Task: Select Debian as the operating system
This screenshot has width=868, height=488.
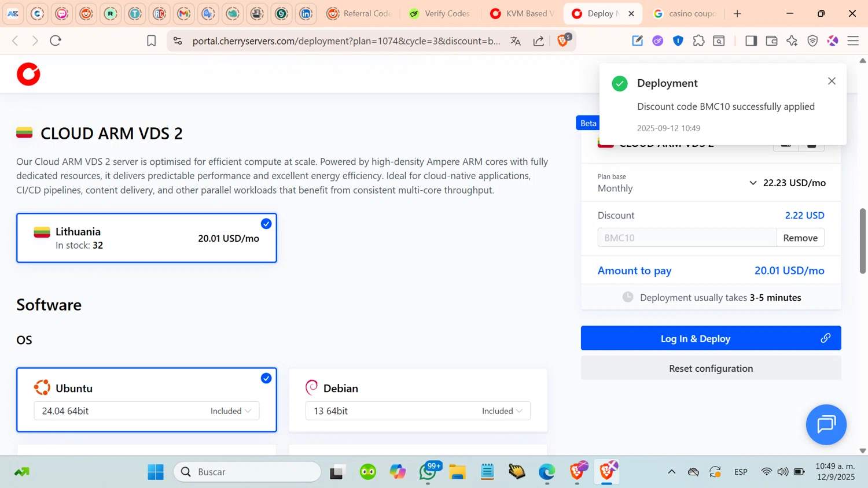Action: point(418,400)
